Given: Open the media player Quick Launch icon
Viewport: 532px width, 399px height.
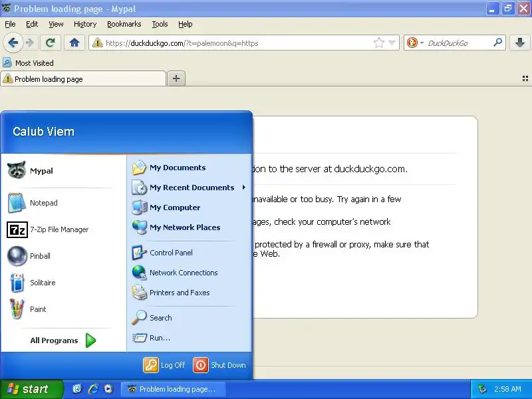Looking at the screenshot, I should click(x=108, y=389).
